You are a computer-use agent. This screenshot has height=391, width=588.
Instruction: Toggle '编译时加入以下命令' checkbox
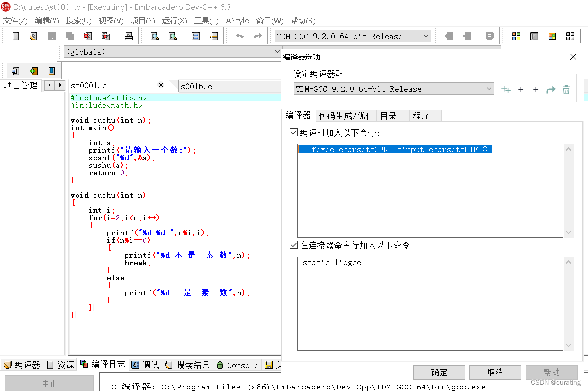[x=294, y=133]
